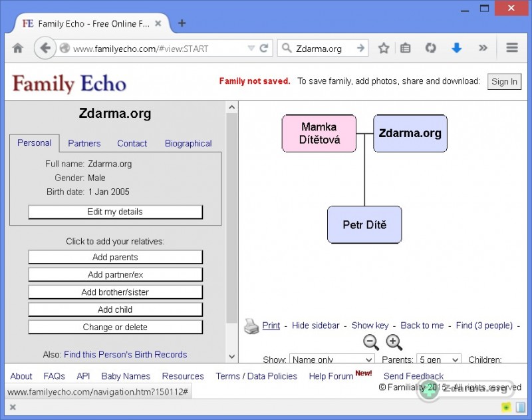Screen dimensions: 532x420
Task: Go home using the house icon
Action: [18, 47]
